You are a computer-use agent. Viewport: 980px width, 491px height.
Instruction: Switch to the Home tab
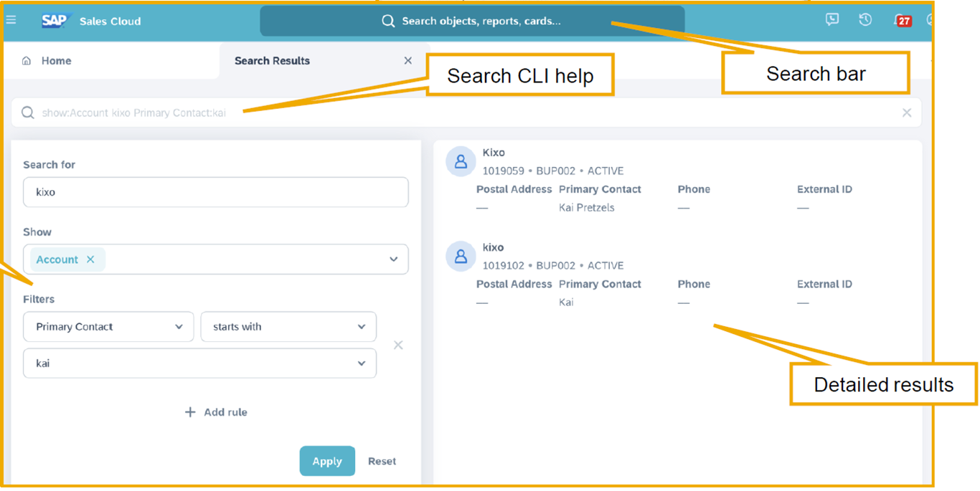coord(56,61)
